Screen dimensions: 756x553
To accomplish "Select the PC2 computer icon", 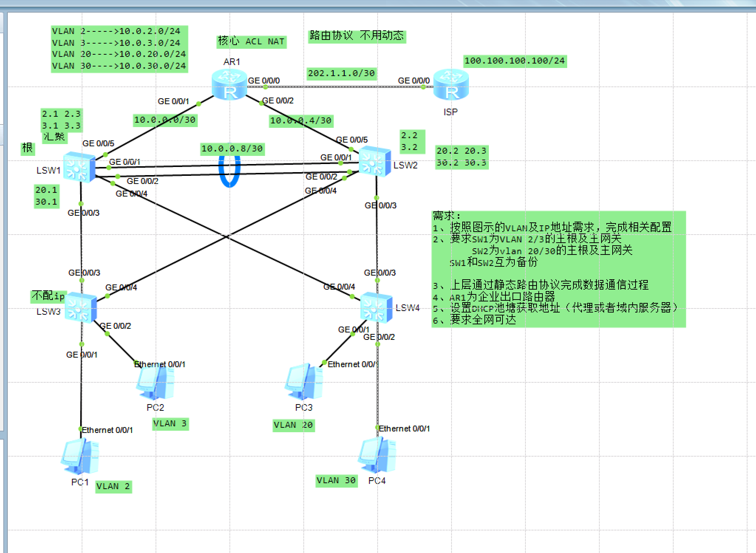I will click(x=156, y=383).
